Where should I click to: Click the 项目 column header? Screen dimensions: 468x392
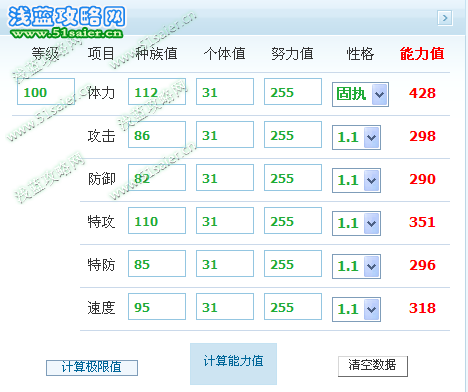pos(101,54)
